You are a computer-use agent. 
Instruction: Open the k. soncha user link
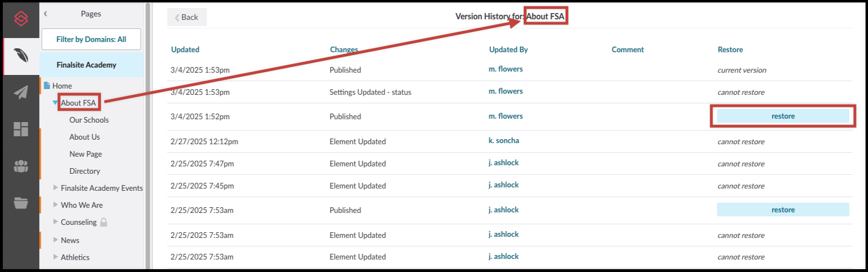click(504, 141)
